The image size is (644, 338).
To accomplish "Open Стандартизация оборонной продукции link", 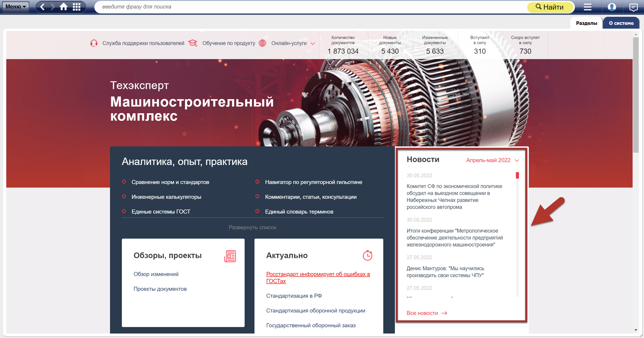I will click(316, 310).
